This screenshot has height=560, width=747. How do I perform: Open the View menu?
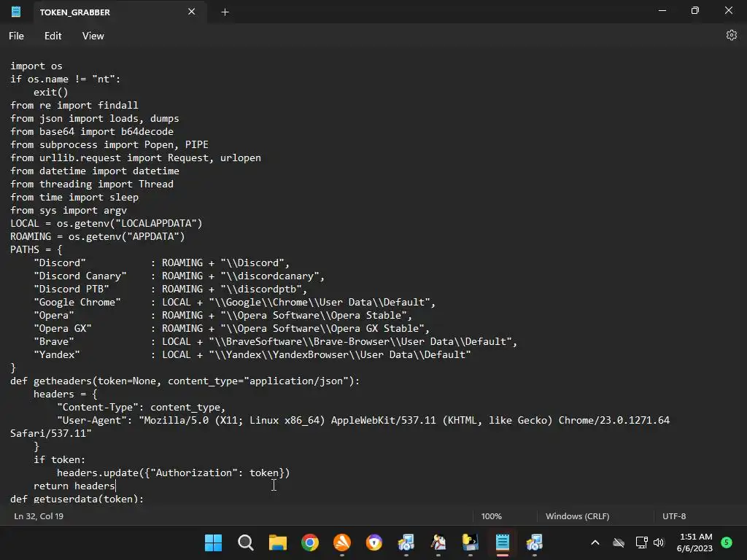(x=93, y=36)
